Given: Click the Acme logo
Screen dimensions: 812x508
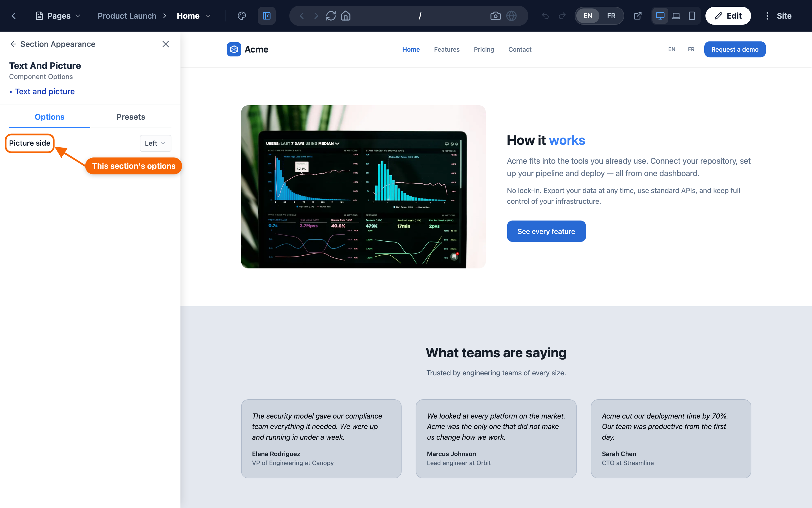Looking at the screenshot, I should (x=248, y=49).
